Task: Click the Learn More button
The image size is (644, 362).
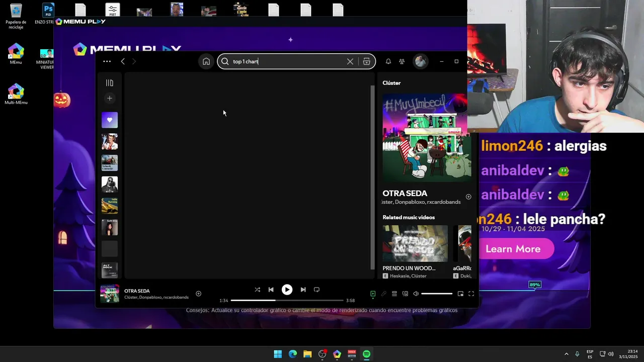Action: click(x=513, y=249)
